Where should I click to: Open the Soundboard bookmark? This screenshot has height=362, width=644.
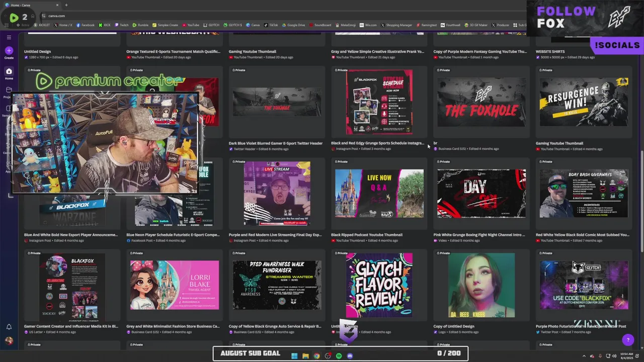(320, 25)
